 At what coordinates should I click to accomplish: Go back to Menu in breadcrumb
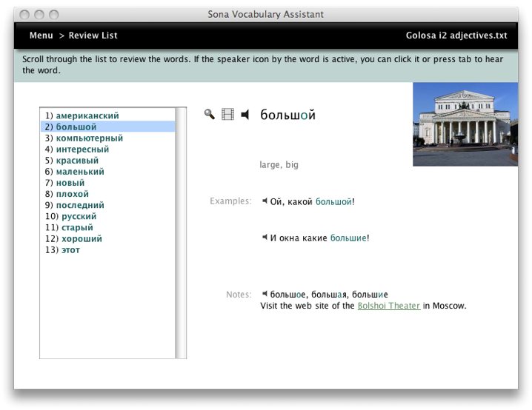point(41,36)
